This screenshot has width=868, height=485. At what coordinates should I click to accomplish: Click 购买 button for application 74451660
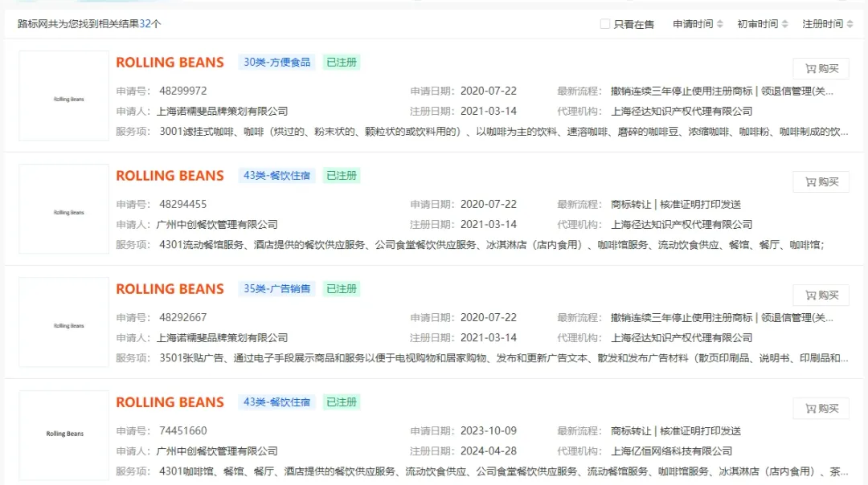[821, 409]
